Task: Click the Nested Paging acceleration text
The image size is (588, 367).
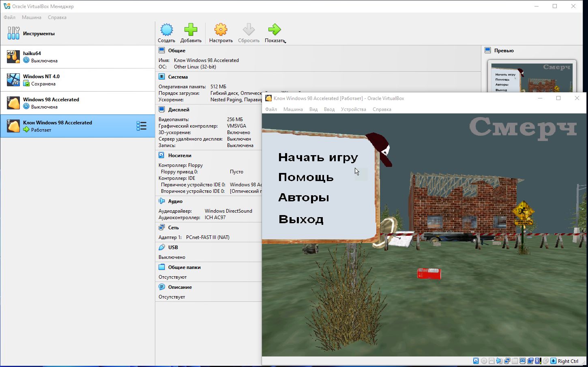Action: pos(226,100)
